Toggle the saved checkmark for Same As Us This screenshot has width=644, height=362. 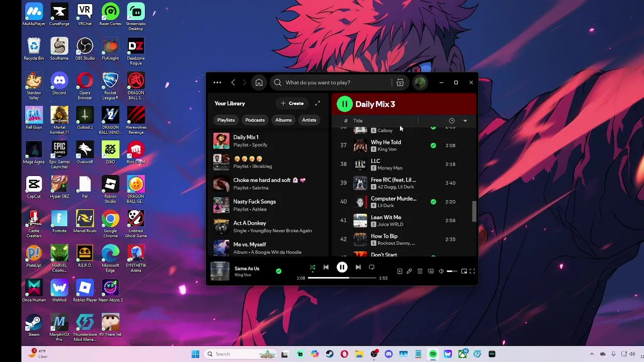(x=278, y=271)
